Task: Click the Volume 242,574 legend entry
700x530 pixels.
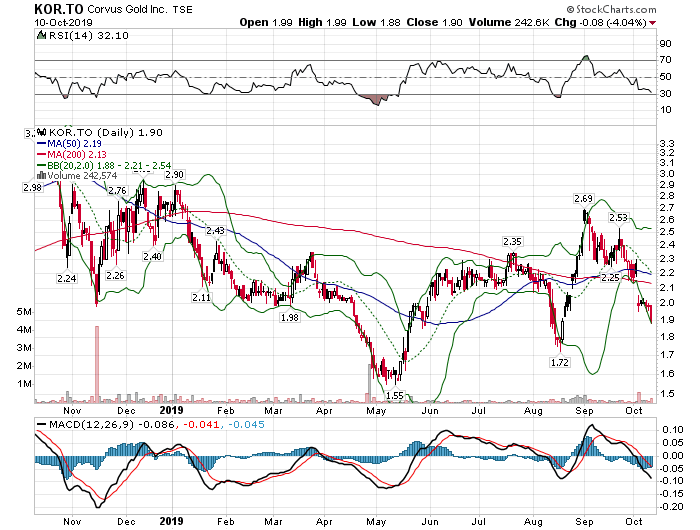Action: click(82, 175)
